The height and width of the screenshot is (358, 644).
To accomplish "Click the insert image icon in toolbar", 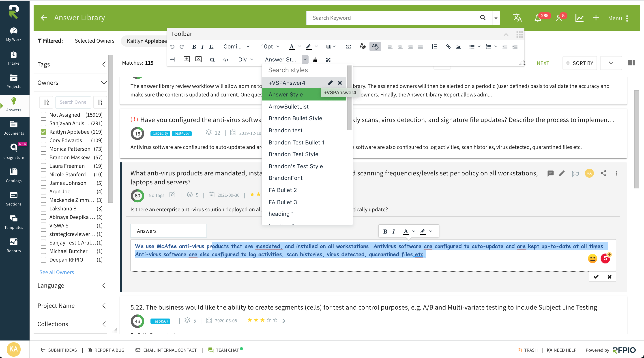I will click(x=458, y=47).
